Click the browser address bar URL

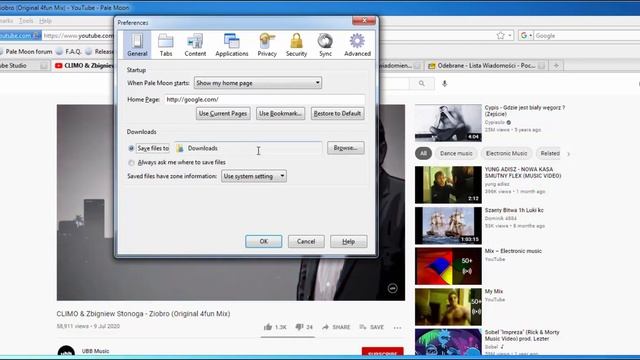click(x=78, y=36)
